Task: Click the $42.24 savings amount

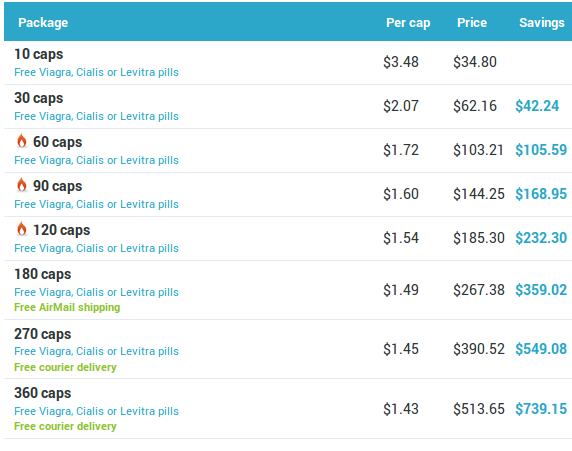Action: click(537, 106)
